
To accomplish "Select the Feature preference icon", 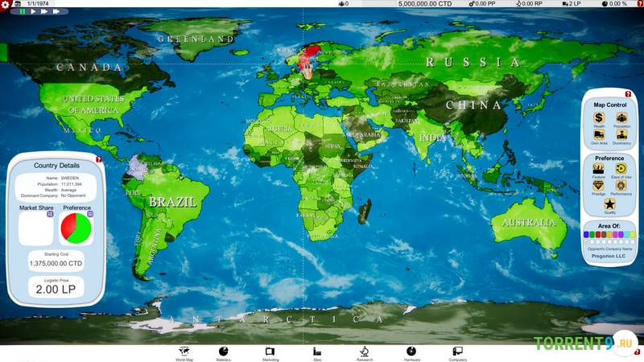I will 598,169.
